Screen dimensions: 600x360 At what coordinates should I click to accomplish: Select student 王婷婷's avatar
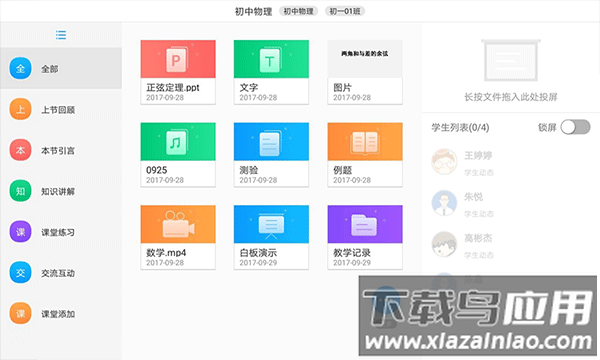click(x=444, y=162)
